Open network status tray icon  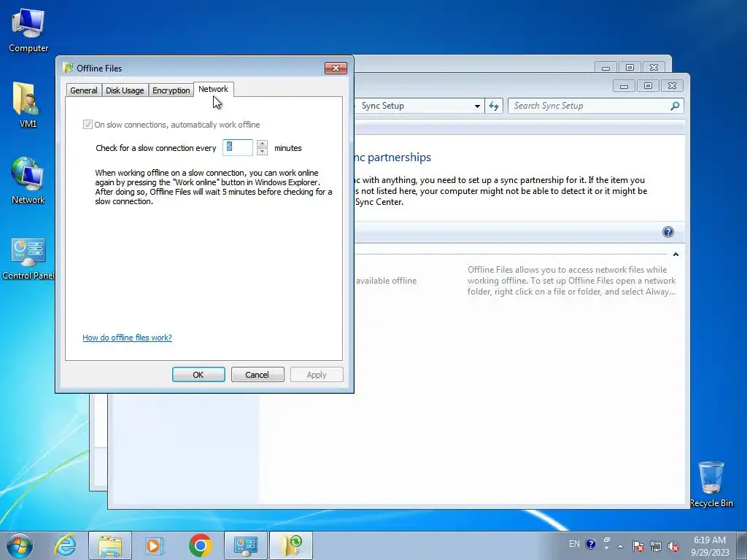(656, 545)
